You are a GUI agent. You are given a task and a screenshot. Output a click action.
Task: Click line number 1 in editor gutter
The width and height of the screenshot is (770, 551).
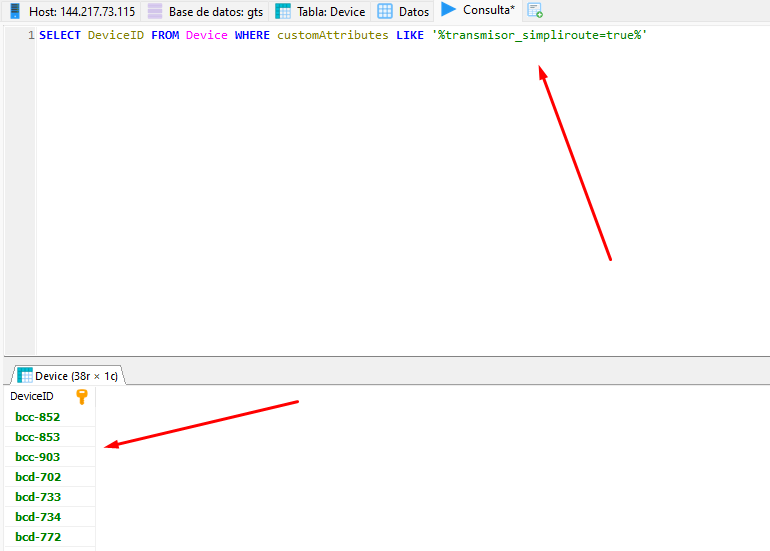tap(30, 36)
